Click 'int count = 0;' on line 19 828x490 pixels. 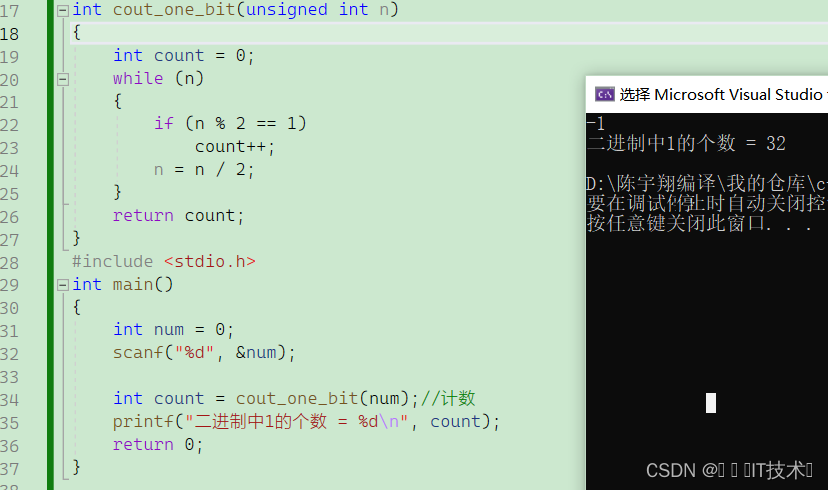pyautogui.click(x=184, y=55)
